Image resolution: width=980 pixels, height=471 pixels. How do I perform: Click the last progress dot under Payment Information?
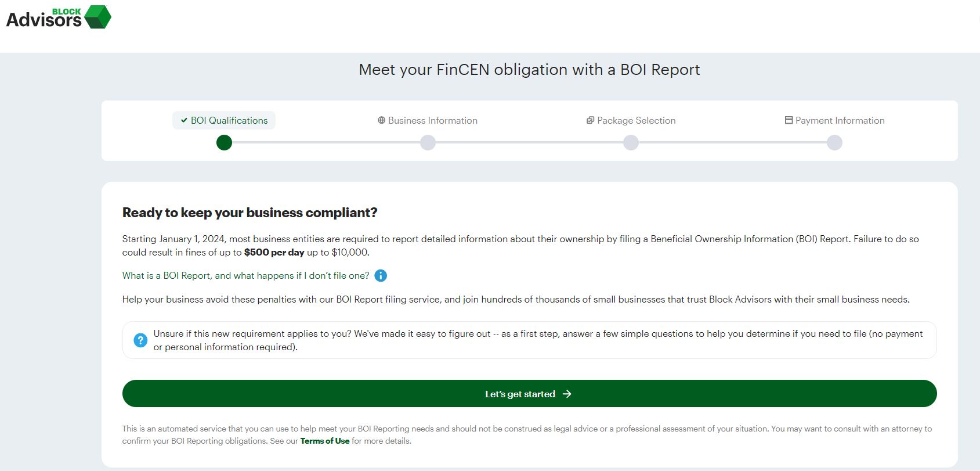(x=834, y=143)
